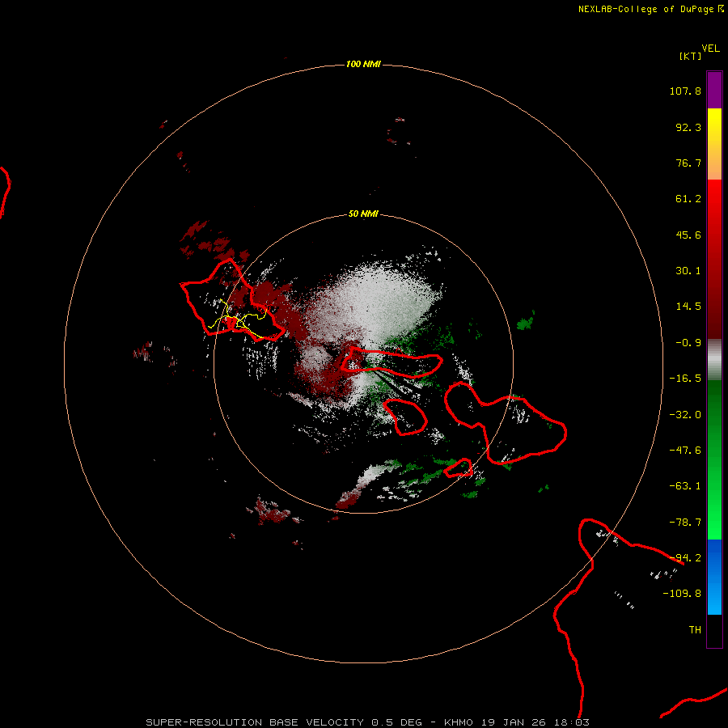Click the -32.0 velocity scale value
Viewport: 728px width, 728px height.
(685, 415)
